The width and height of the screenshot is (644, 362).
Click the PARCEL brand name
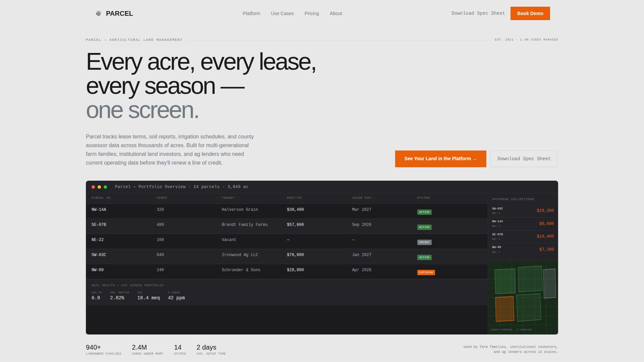click(x=119, y=13)
